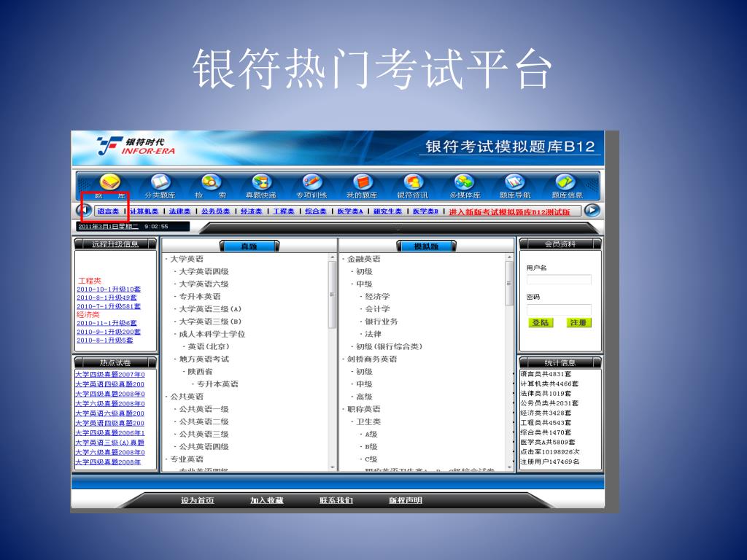Expand 成人本科学士学位 node
The image size is (747, 560).
click(212, 334)
